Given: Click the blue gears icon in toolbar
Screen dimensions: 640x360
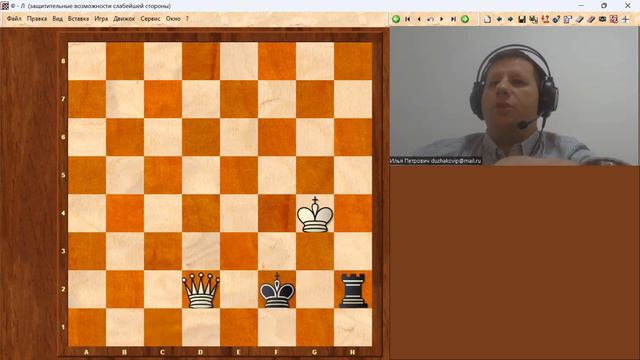Looking at the screenshot, I should pos(556,19).
